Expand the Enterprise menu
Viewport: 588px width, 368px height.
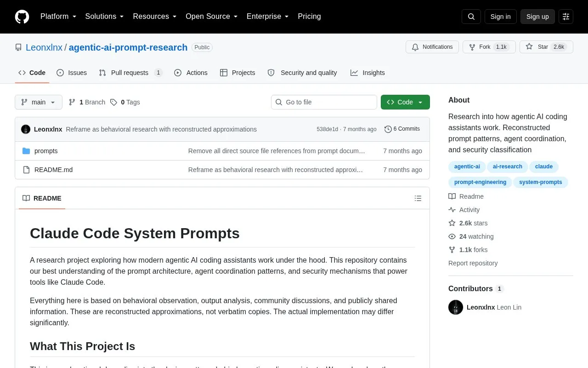pyautogui.click(x=268, y=17)
